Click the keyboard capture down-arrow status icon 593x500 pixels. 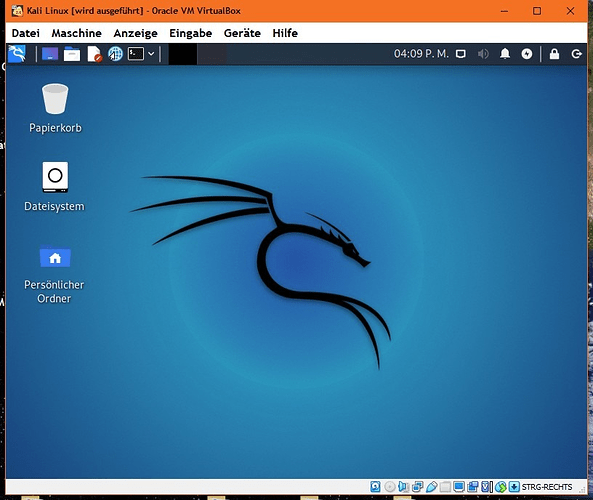(514, 487)
